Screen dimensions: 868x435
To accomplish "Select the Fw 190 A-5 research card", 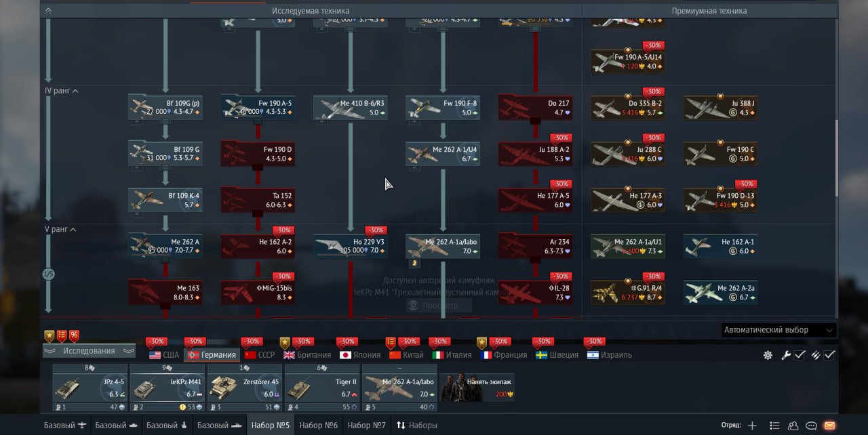I will pyautogui.click(x=258, y=107).
